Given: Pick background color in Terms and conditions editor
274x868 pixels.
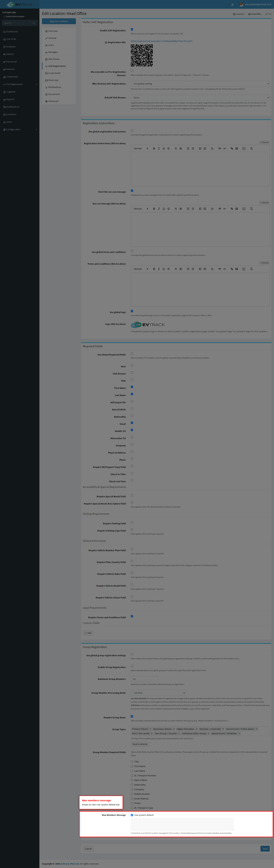Looking at the screenshot, I should pyautogui.click(x=180, y=269).
